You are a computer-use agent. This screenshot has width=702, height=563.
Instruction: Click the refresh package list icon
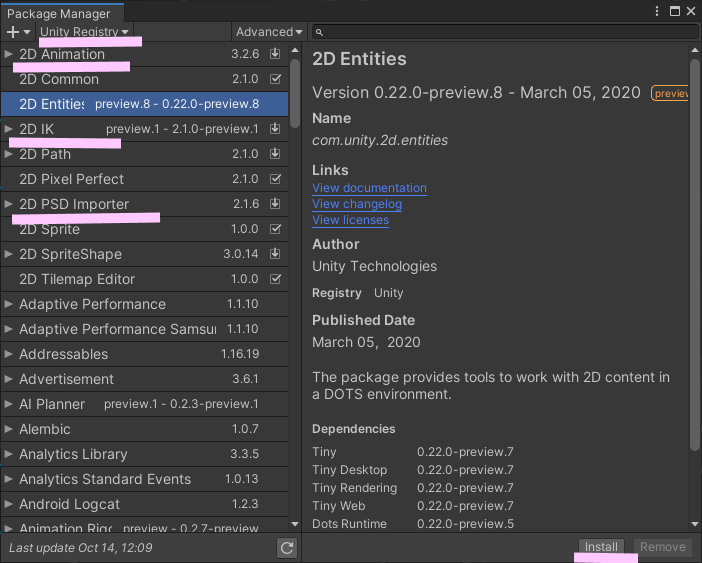(287, 548)
